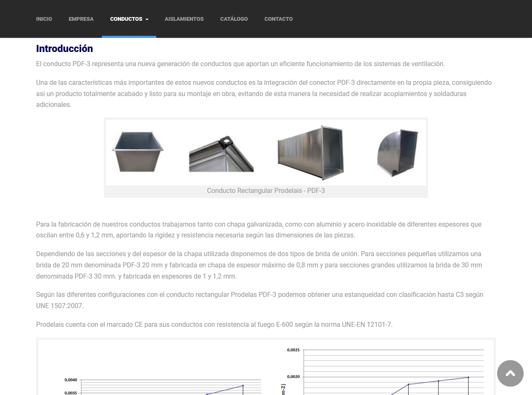The height and width of the screenshot is (395, 532).
Task: Click the curved elbow duct photo
Action: [397, 153]
